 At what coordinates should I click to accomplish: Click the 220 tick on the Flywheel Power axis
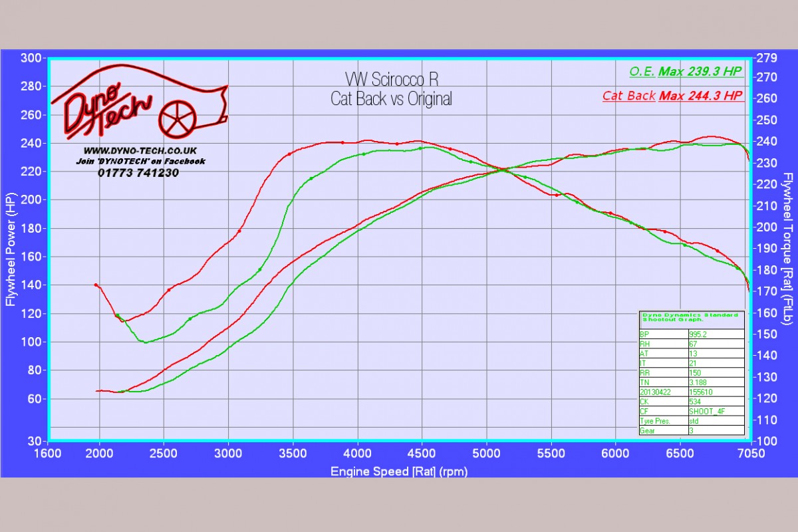pyautogui.click(x=31, y=172)
